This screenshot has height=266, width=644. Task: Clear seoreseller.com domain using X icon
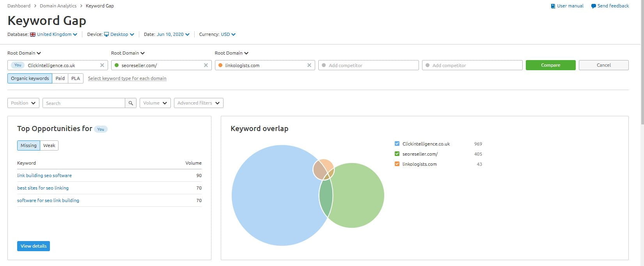pyautogui.click(x=206, y=65)
